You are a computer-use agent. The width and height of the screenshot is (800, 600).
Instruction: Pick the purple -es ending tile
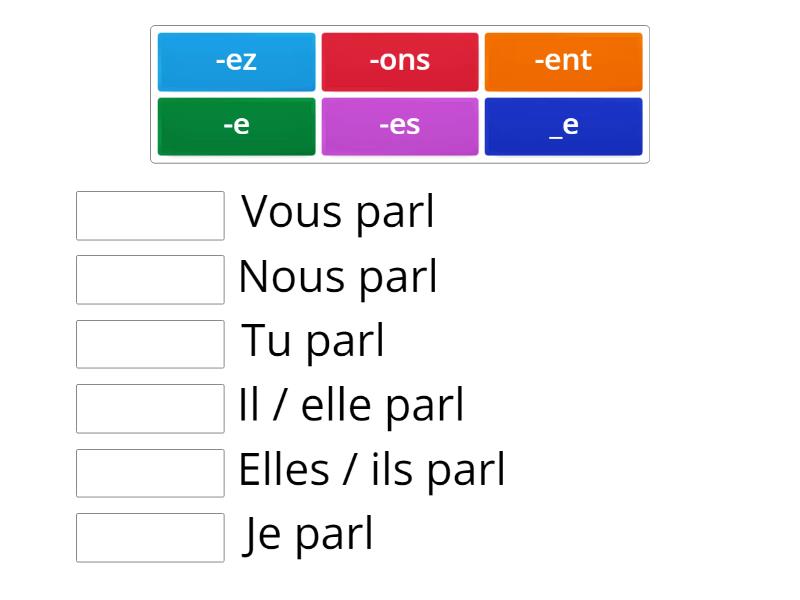pos(399,126)
